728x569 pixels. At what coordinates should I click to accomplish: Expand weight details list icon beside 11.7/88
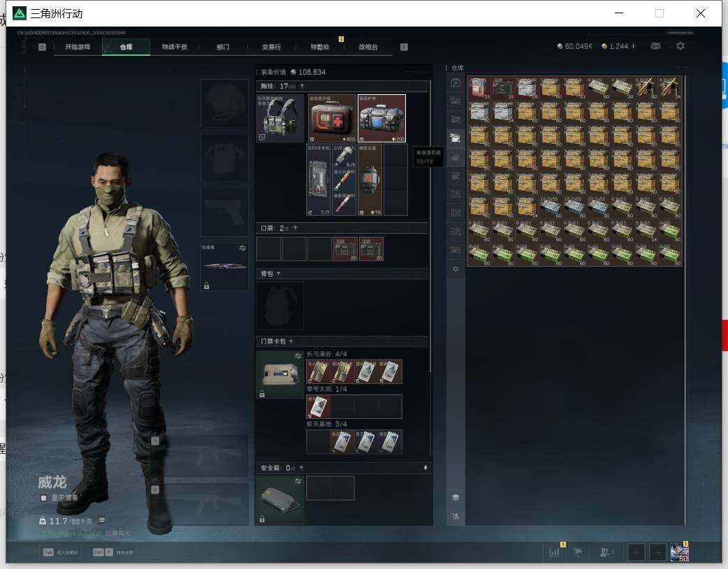tap(101, 520)
